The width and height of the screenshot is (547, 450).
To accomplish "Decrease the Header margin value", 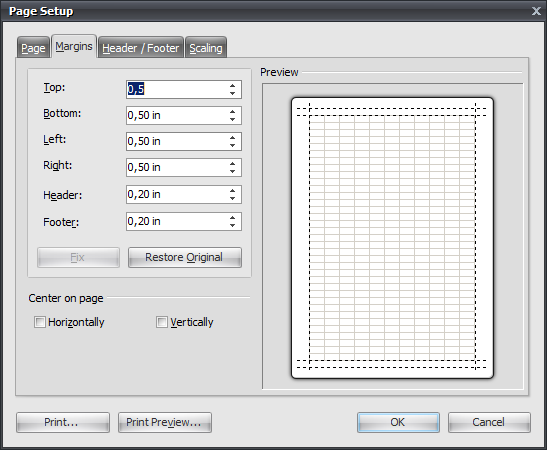I will 233,198.
